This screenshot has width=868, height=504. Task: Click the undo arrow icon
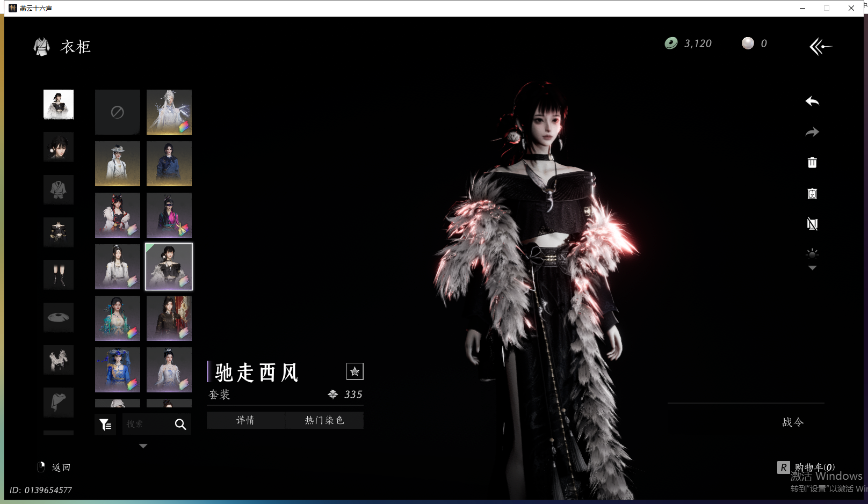[x=812, y=101]
